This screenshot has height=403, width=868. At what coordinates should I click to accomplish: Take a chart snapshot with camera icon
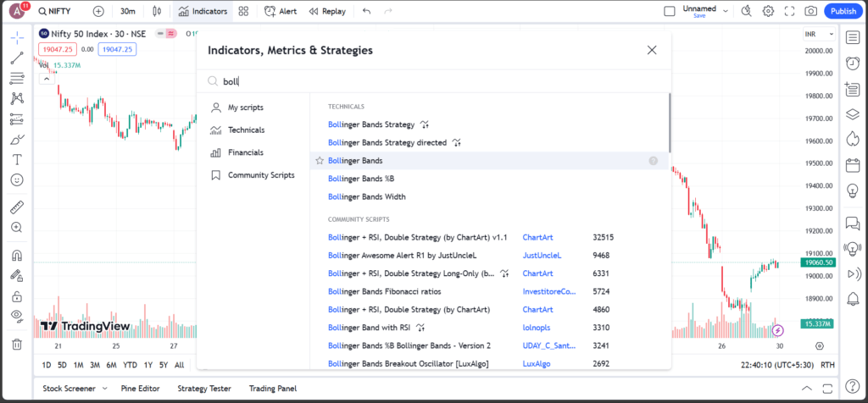point(811,11)
